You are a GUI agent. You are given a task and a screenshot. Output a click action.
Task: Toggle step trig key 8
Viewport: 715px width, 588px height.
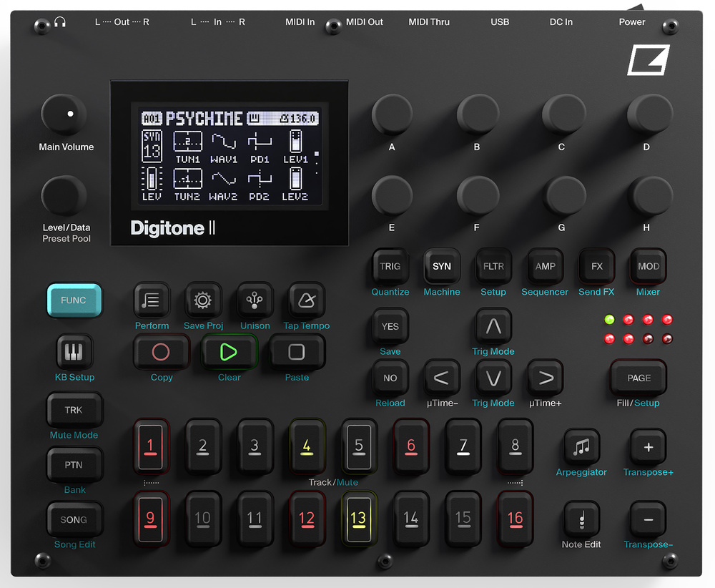515,447
